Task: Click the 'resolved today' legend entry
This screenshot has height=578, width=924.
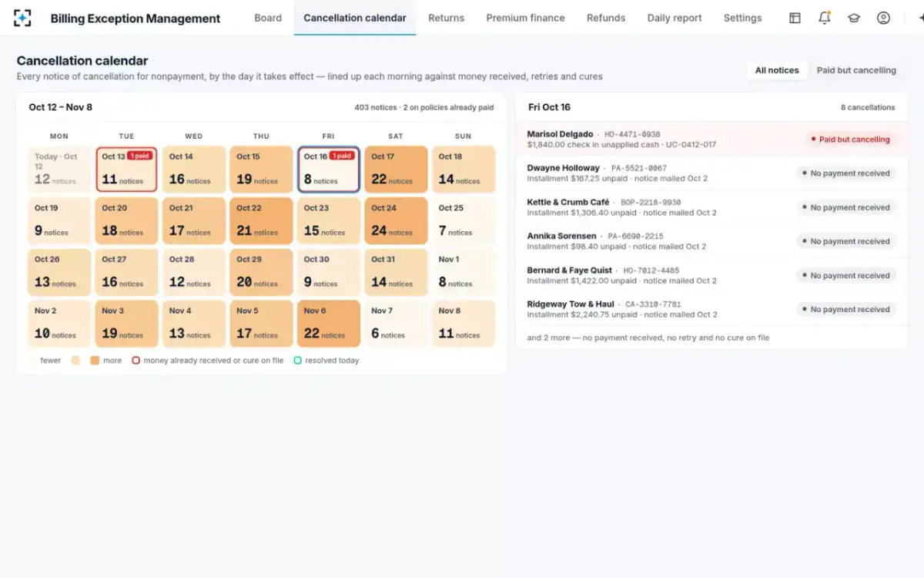Action: tap(326, 360)
